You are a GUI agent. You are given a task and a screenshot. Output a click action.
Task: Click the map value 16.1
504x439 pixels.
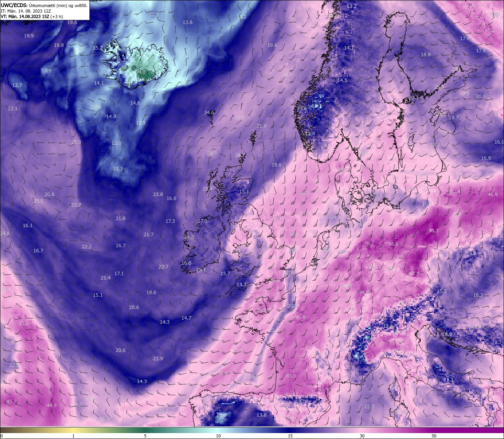point(28,226)
